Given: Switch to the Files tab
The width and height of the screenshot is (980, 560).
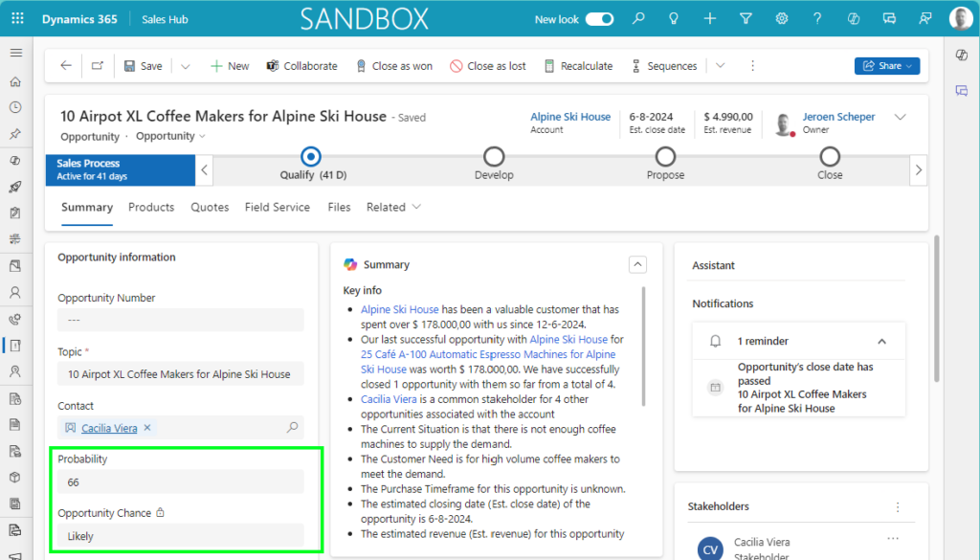Looking at the screenshot, I should tap(340, 207).
